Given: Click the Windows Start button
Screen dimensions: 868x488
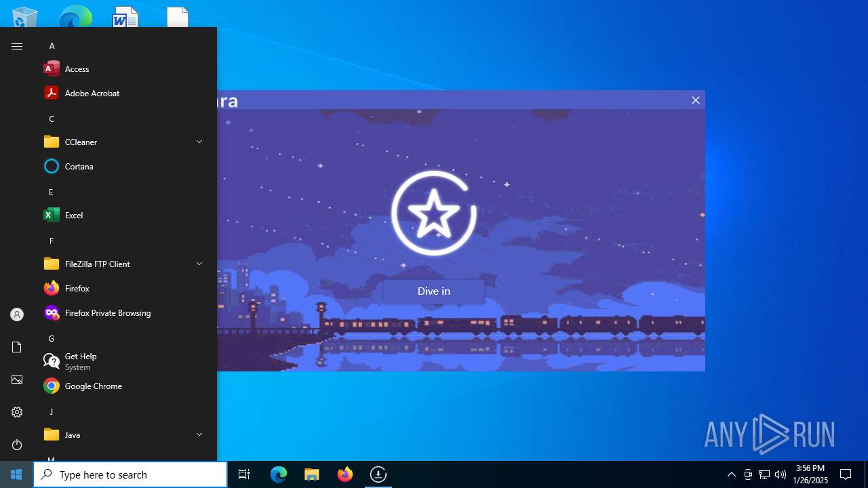Looking at the screenshot, I should coord(16,474).
